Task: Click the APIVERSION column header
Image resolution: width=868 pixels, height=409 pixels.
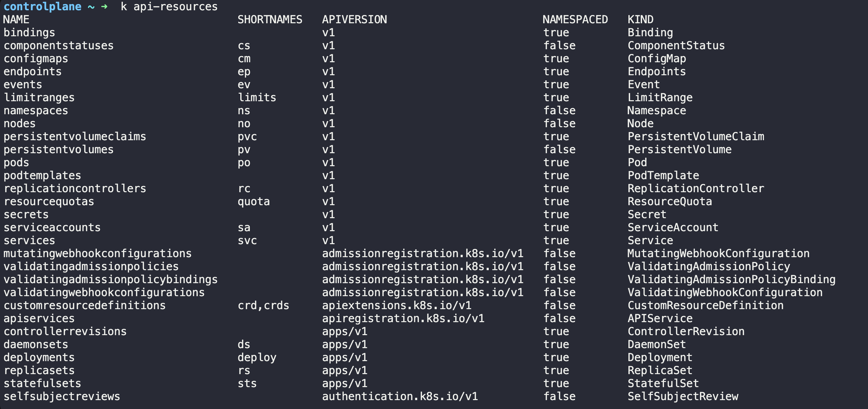Action: tap(355, 19)
